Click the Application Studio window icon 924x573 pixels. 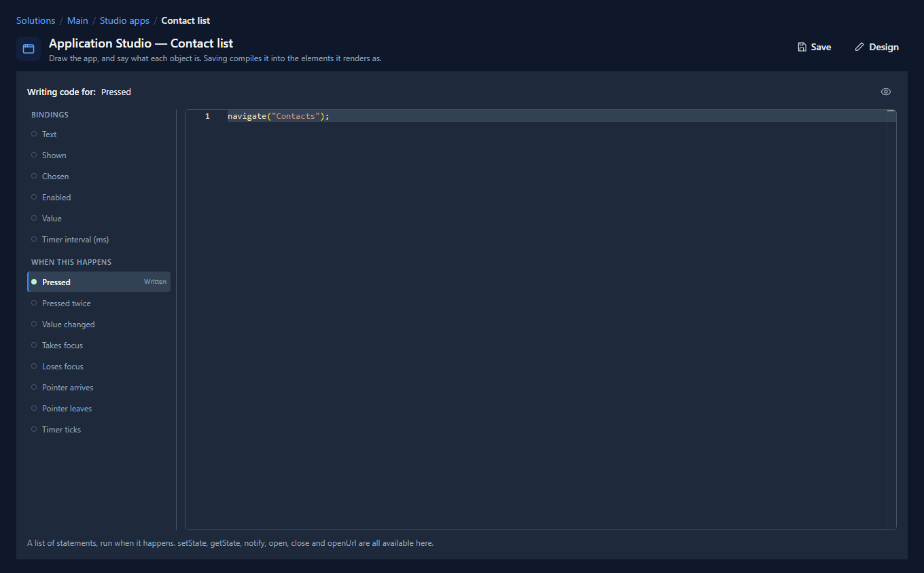pyautogui.click(x=29, y=49)
